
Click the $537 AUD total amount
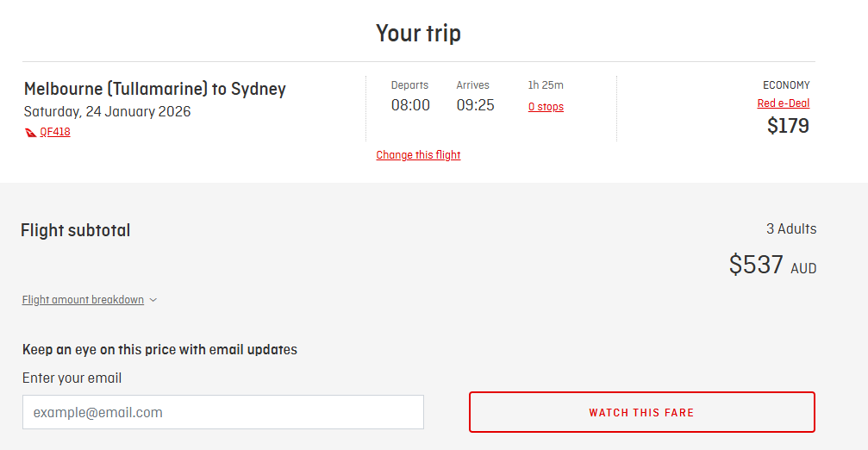click(x=771, y=265)
